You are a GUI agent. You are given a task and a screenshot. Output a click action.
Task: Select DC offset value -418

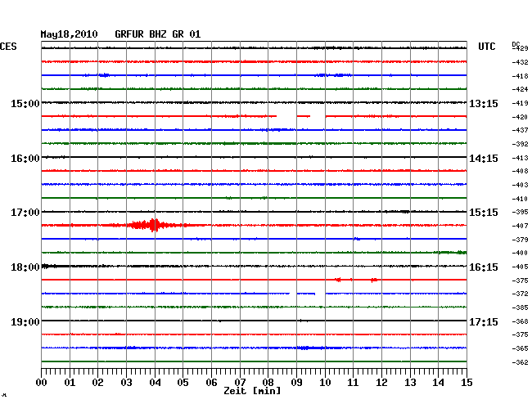520,76
